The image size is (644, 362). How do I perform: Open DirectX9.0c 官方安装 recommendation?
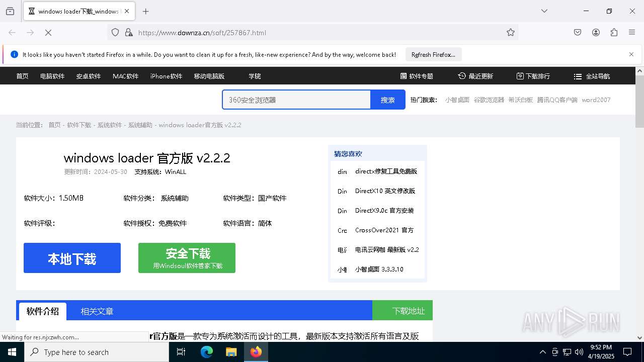384,211
